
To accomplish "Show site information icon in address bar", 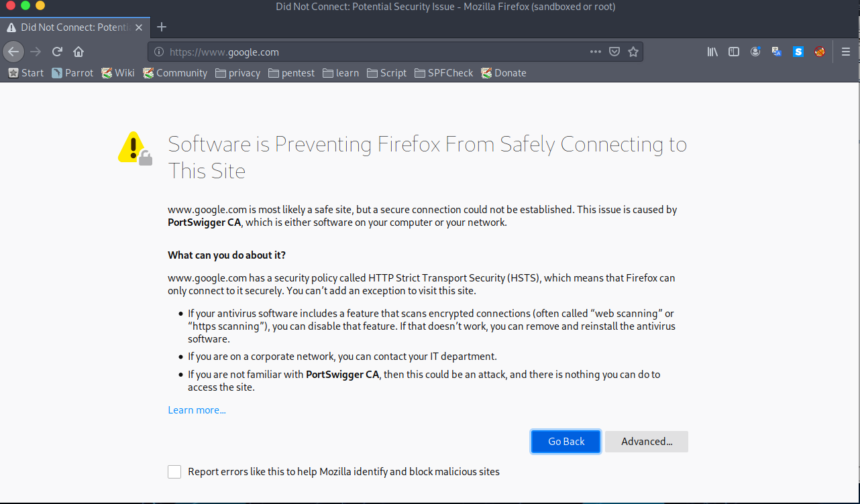I will [x=159, y=52].
